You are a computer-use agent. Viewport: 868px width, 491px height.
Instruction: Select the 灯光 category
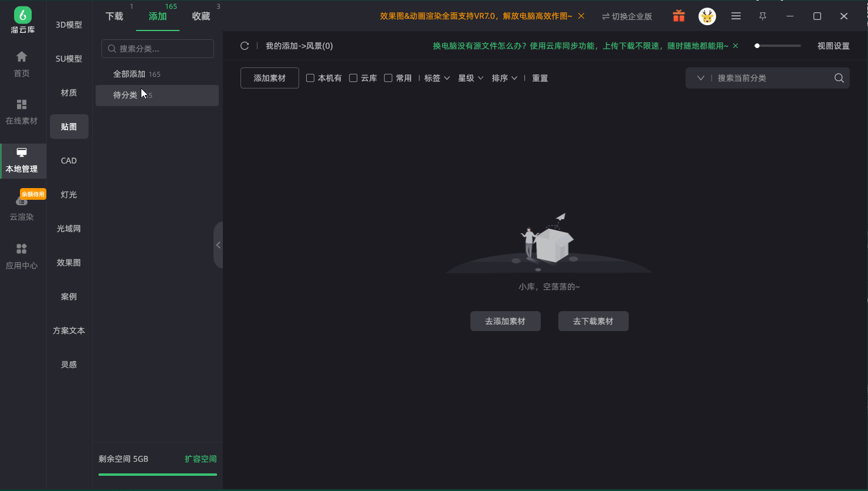coord(69,195)
